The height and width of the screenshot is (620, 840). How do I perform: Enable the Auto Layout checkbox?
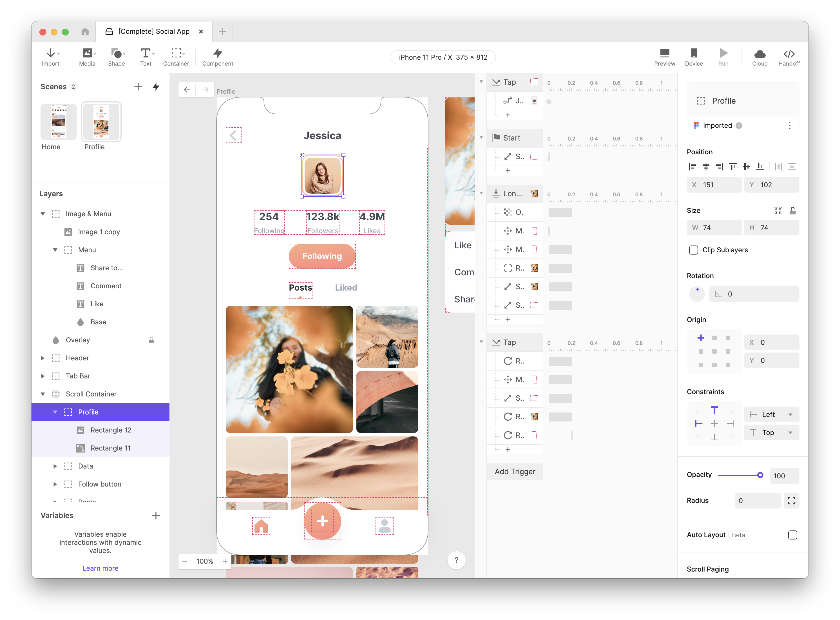click(x=792, y=535)
